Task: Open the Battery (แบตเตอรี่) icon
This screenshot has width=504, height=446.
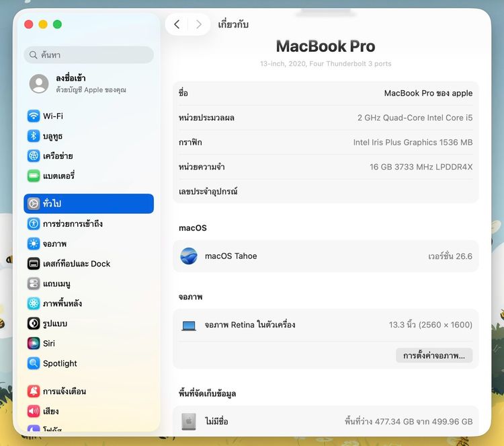Action: 34,176
